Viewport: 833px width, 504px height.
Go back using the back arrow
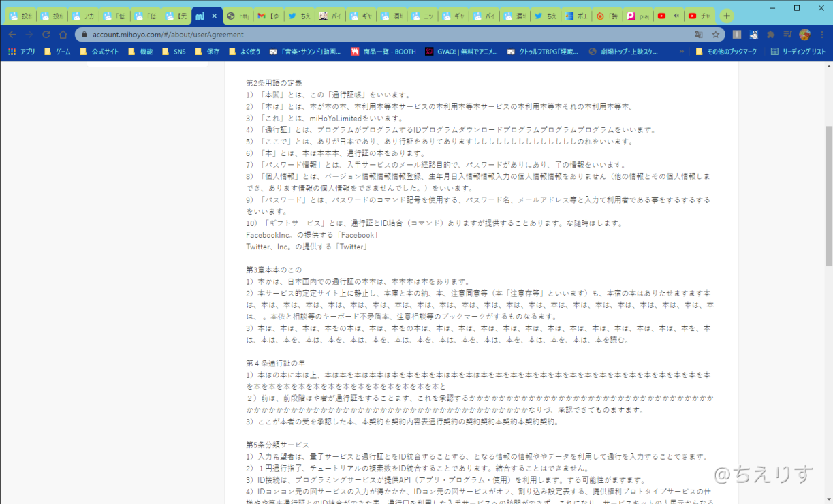point(12,34)
